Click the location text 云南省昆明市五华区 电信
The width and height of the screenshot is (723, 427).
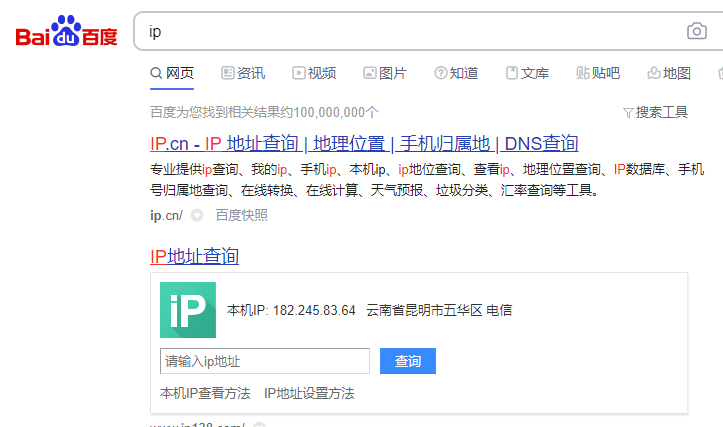pyautogui.click(x=439, y=310)
